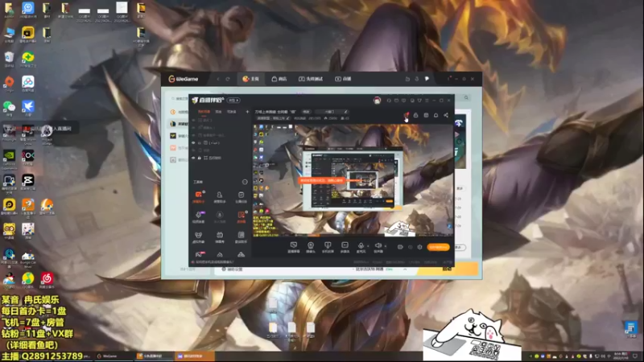Open second toolbox tool with person icon
The height and width of the screenshot is (362, 644).
(220, 196)
